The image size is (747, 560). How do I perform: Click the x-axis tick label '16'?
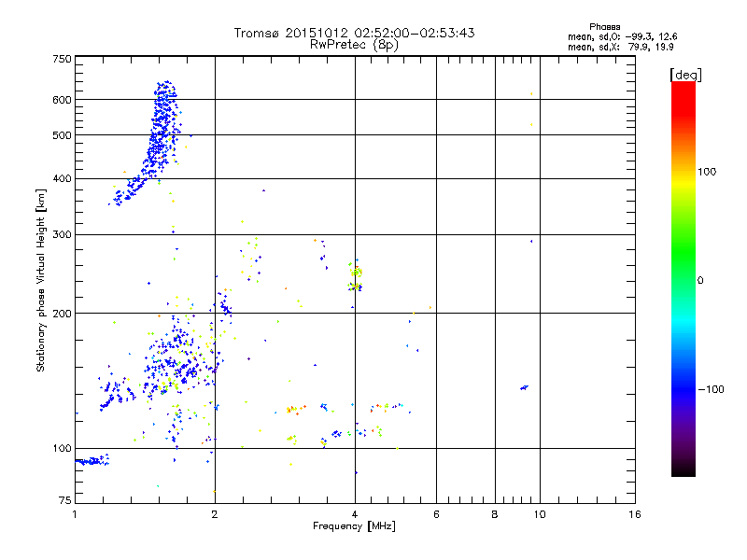pos(635,514)
